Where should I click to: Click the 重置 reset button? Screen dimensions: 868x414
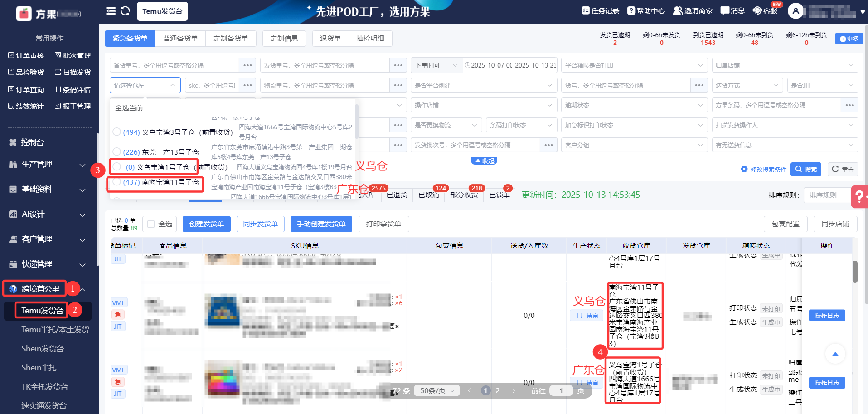click(x=843, y=169)
